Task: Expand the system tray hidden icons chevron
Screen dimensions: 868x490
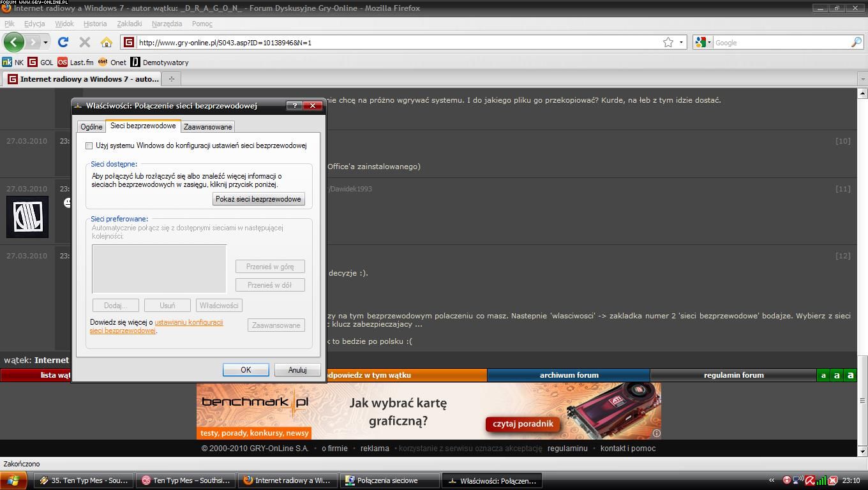Action: click(x=771, y=480)
